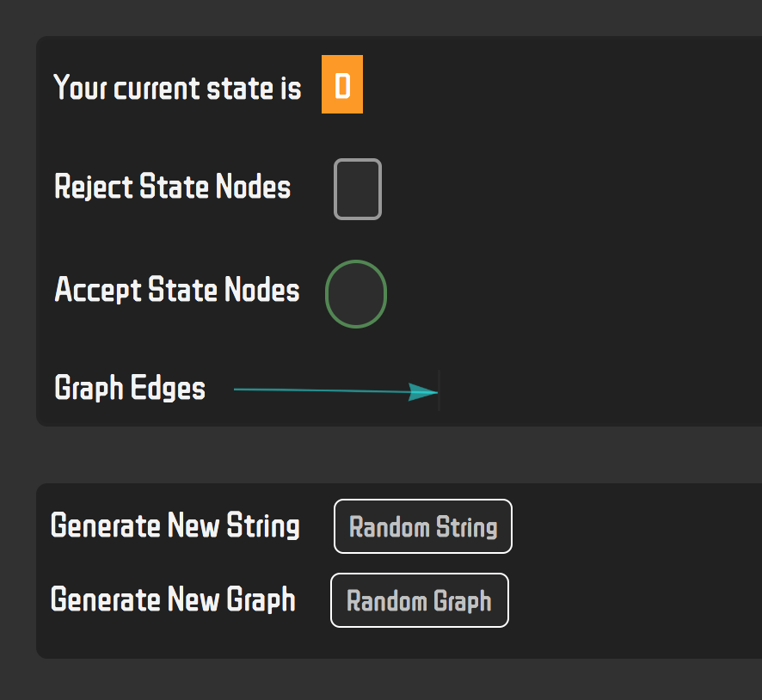The width and height of the screenshot is (762, 700).
Task: Click the "Accept State Nodes" label
Action: click(x=177, y=290)
